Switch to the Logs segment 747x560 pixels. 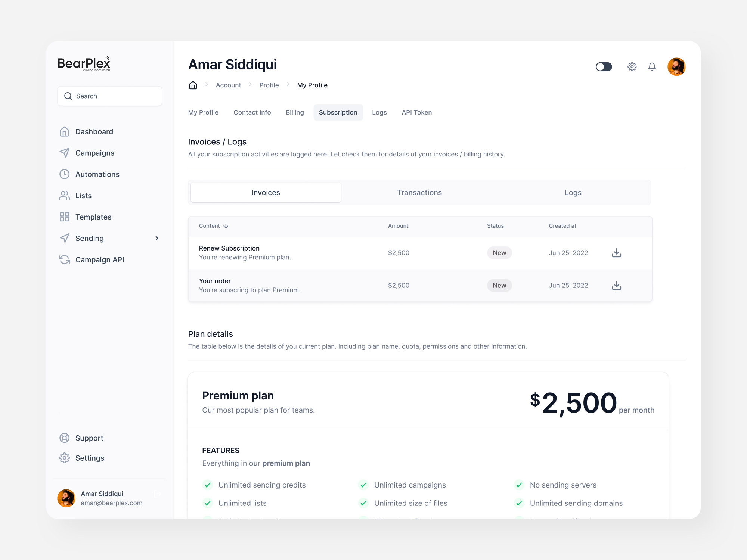(x=573, y=193)
